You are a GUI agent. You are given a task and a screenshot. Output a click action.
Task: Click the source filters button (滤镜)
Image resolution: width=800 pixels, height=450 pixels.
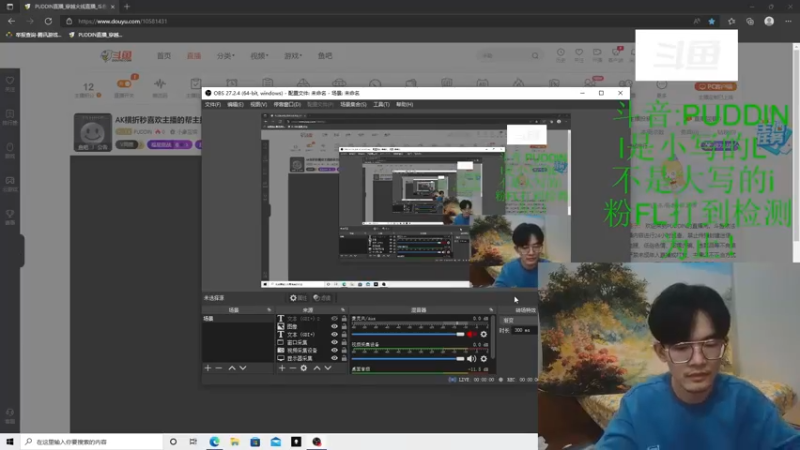(x=322, y=298)
